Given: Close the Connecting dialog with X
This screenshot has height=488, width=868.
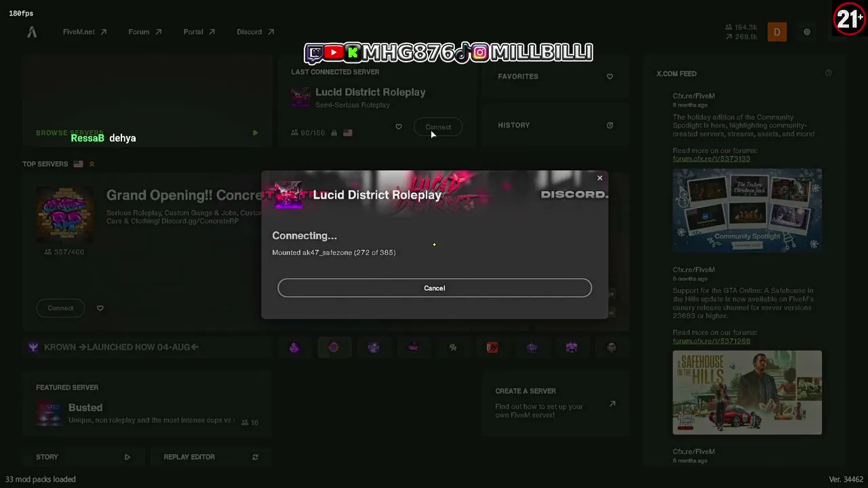Looking at the screenshot, I should [599, 178].
